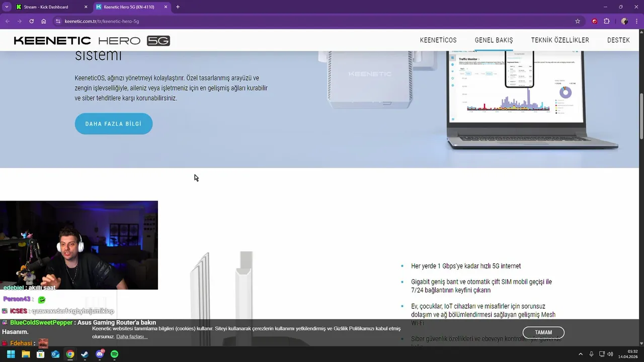Screen dimensions: 644x362
Task: Go forward in browser history
Action: pos(19,21)
